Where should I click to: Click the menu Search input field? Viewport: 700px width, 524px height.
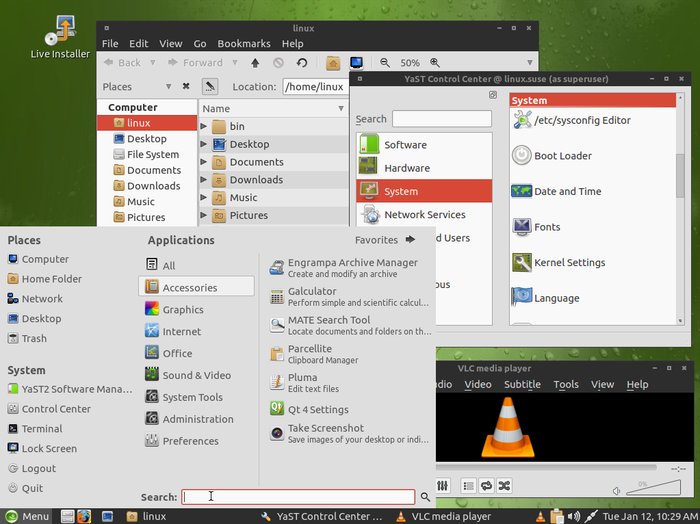coord(297,496)
